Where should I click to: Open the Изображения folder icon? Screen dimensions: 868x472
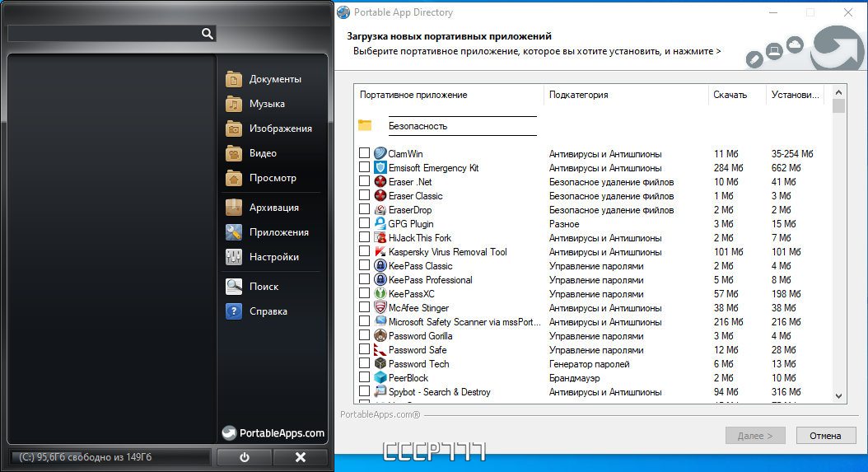click(x=234, y=129)
